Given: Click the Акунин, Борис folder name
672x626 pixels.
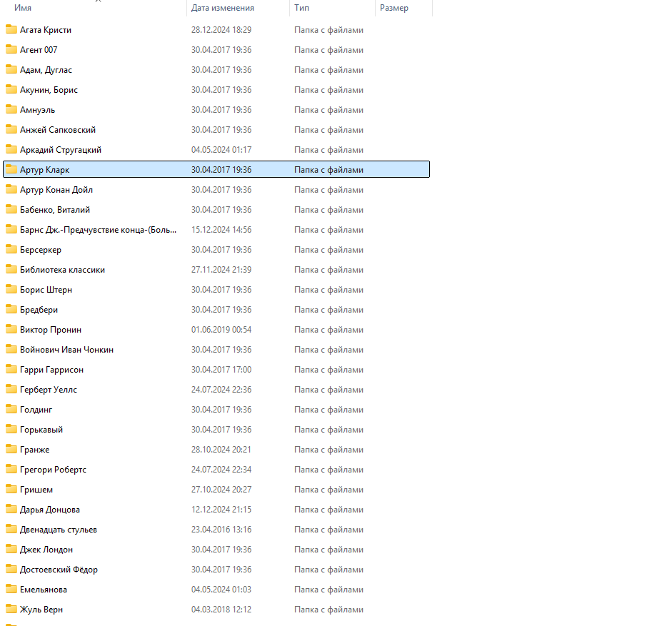Looking at the screenshot, I should [49, 89].
